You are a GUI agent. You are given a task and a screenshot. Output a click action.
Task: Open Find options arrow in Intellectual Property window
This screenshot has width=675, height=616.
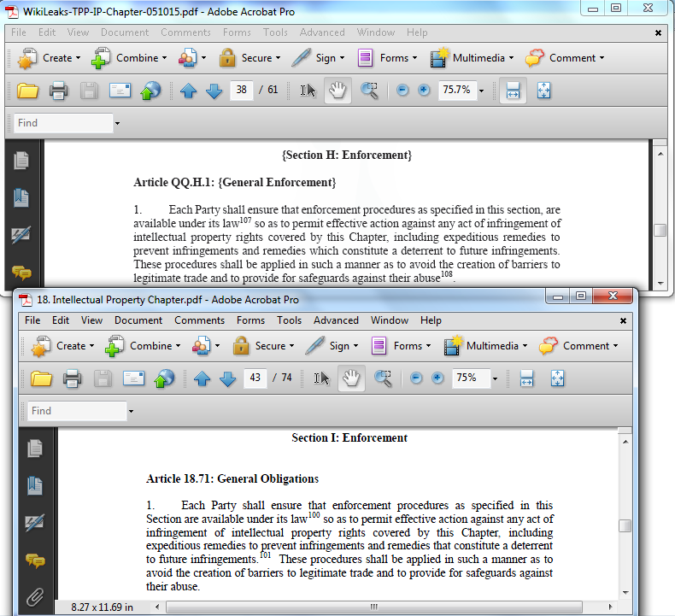[131, 411]
